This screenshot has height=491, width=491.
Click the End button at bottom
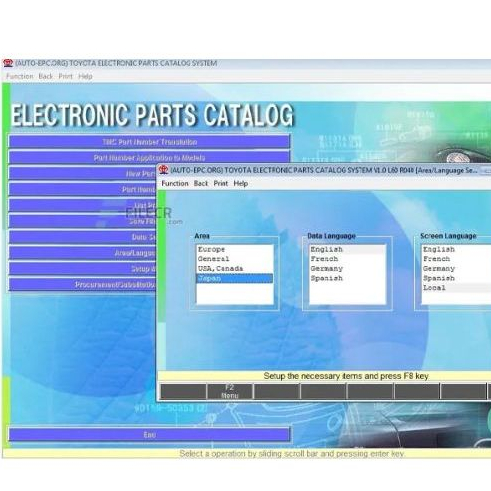pos(149,435)
